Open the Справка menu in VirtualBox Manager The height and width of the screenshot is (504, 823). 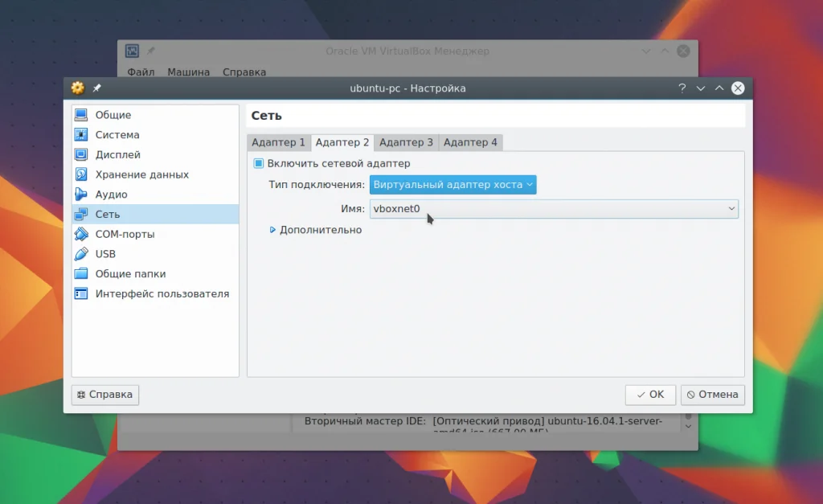244,72
